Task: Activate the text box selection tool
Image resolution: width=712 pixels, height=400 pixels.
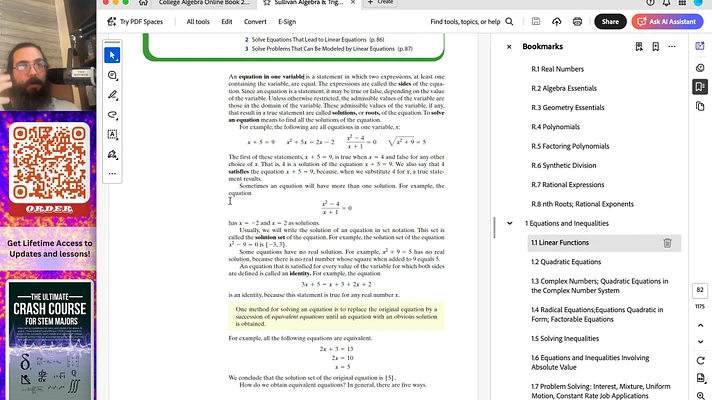Action: point(113,134)
